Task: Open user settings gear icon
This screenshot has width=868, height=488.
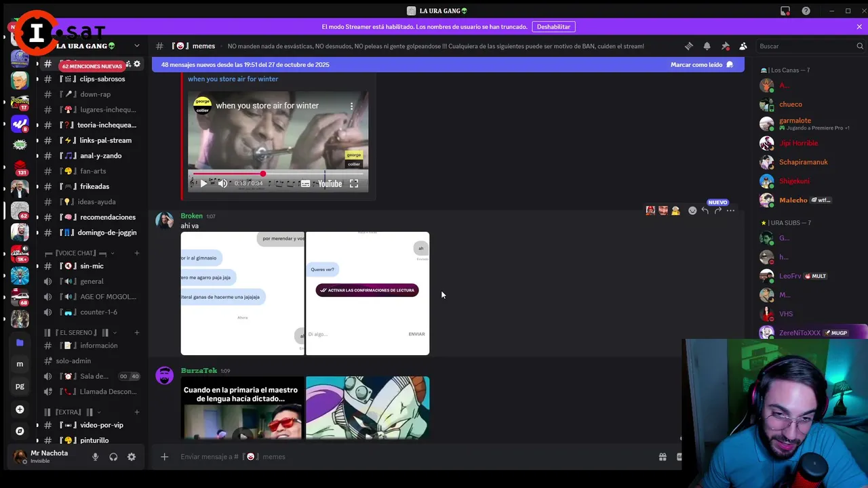Action: (x=132, y=457)
